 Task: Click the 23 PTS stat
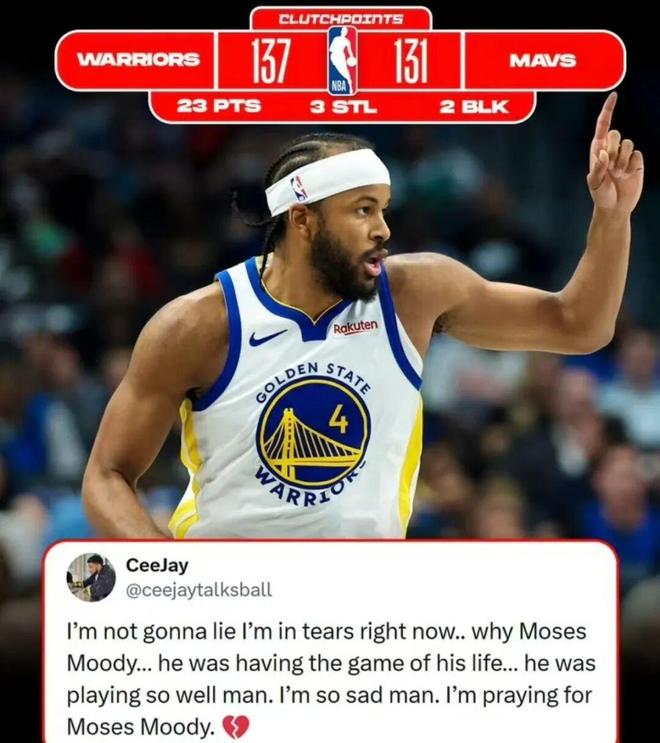219,106
